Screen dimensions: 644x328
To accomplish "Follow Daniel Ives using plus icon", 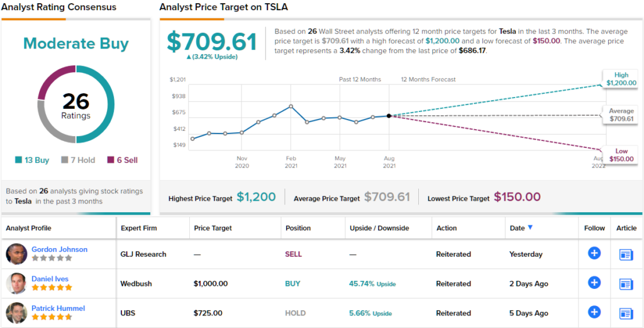I will [594, 283].
